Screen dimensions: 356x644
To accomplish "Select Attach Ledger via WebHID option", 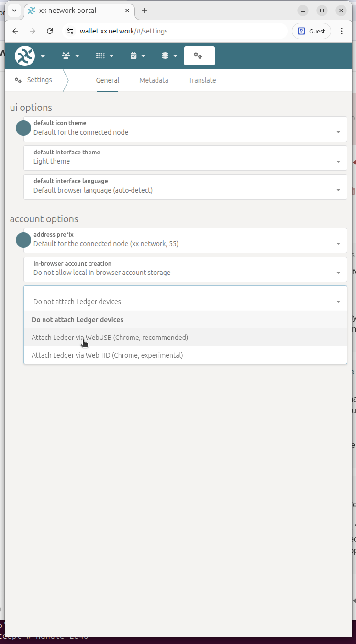I will tap(107, 355).
